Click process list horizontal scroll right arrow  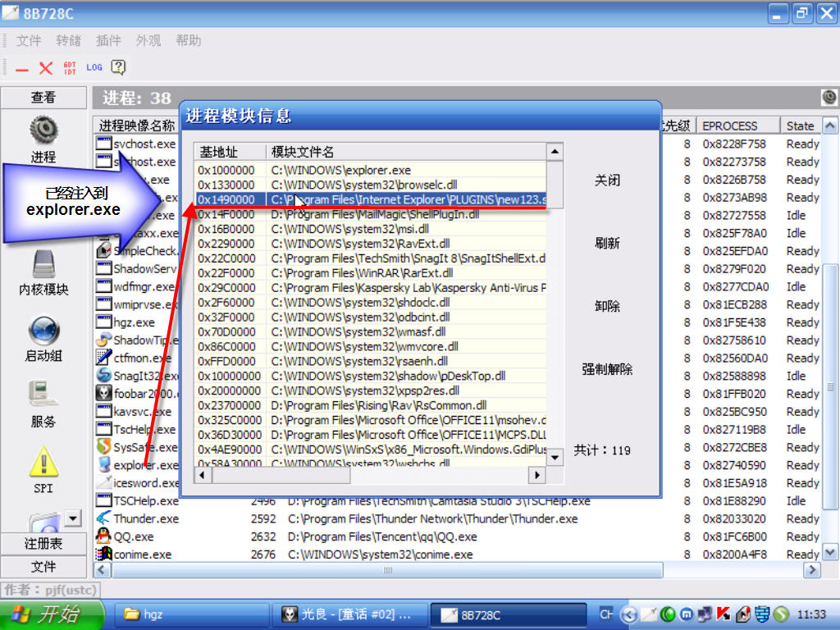pyautogui.click(x=812, y=570)
